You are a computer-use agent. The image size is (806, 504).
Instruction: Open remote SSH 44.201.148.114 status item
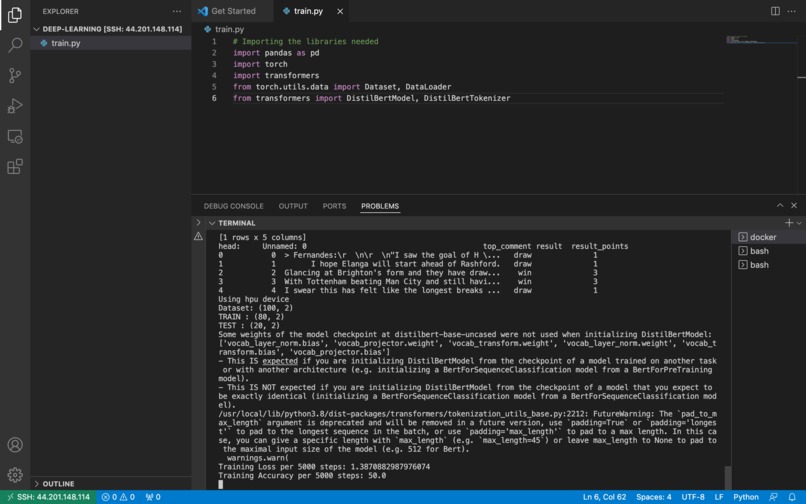click(48, 497)
